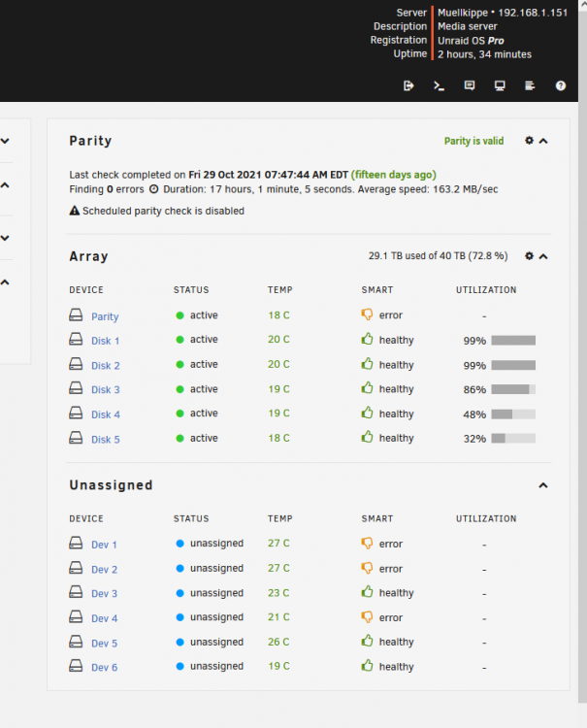Click Disk 3 utilization bar at 86%
587x728 pixels.
point(513,389)
